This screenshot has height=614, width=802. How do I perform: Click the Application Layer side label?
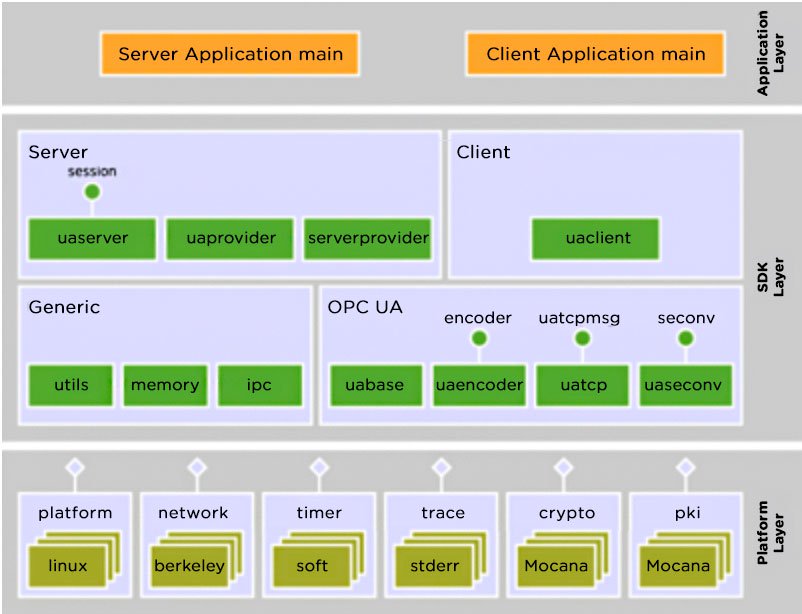(x=770, y=53)
